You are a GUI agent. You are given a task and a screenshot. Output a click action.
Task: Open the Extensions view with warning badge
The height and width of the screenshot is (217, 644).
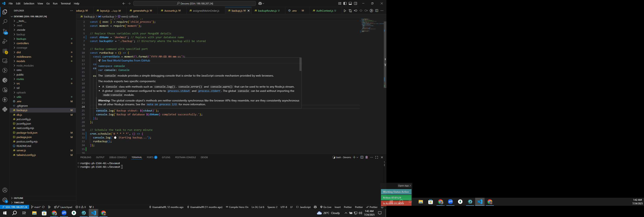coord(5,51)
